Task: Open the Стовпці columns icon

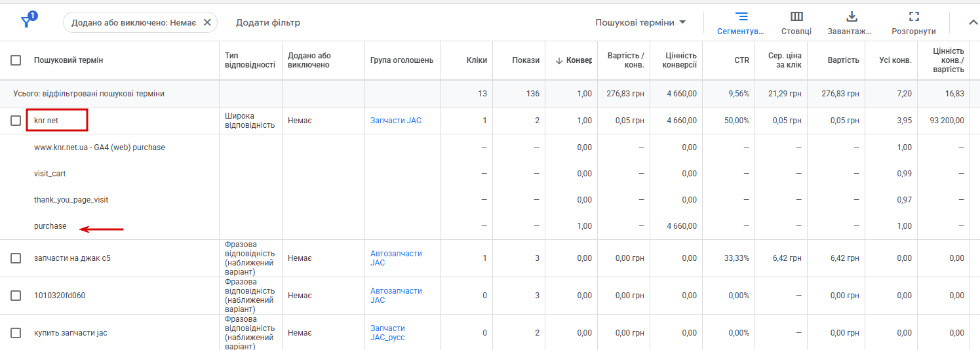Action: pos(796,16)
